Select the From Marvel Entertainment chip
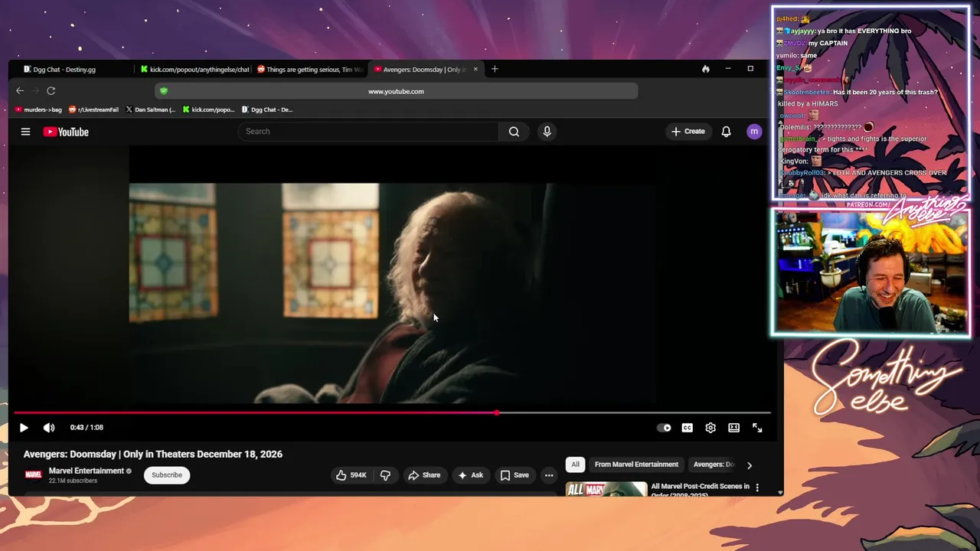The width and height of the screenshot is (980, 551). (x=636, y=465)
